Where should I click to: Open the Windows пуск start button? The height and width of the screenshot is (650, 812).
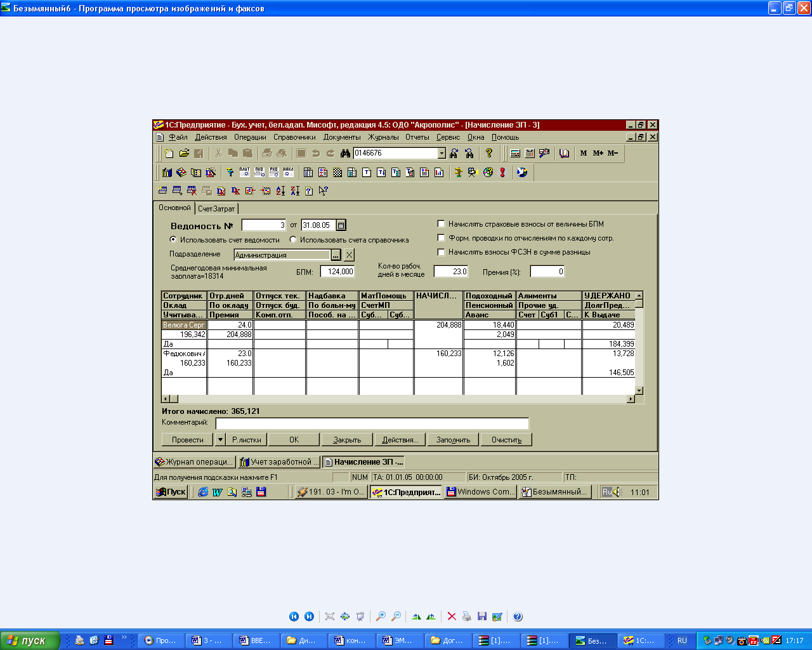[x=30, y=640]
